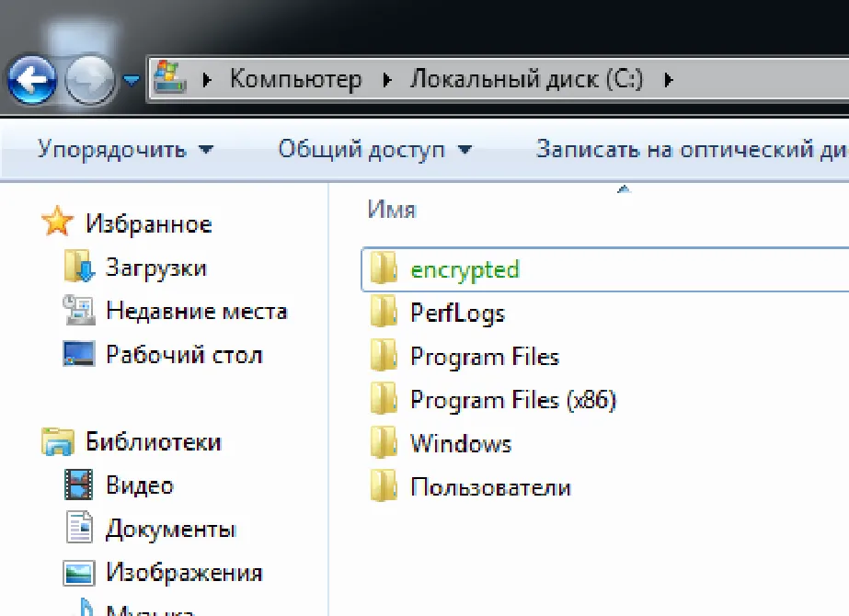Select Избранное in navigation pane
This screenshot has width=849, height=616.
pos(148,223)
